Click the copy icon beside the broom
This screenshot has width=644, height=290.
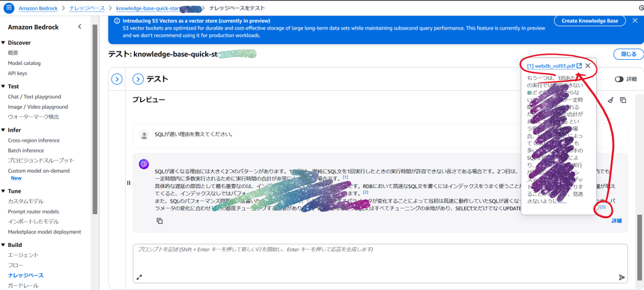(x=623, y=100)
